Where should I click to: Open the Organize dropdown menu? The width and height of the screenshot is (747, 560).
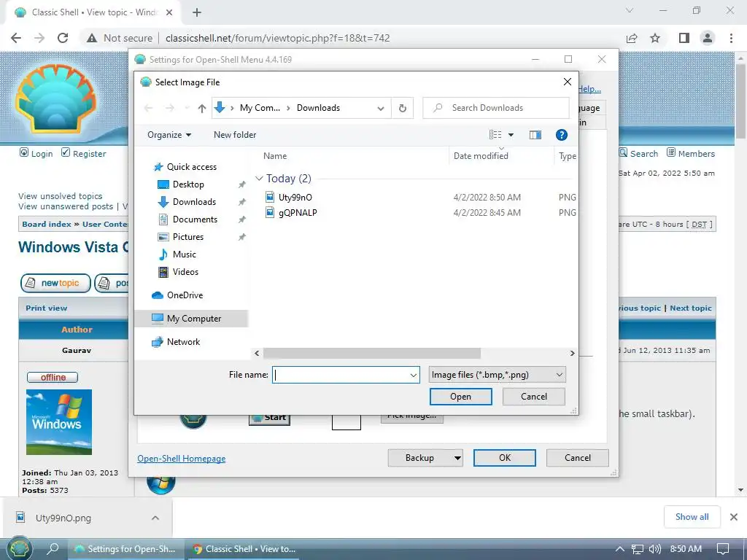[169, 135]
